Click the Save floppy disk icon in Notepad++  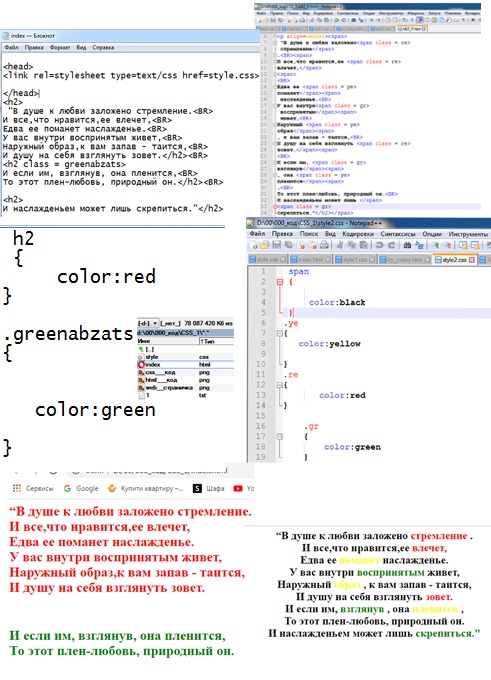click(x=276, y=245)
